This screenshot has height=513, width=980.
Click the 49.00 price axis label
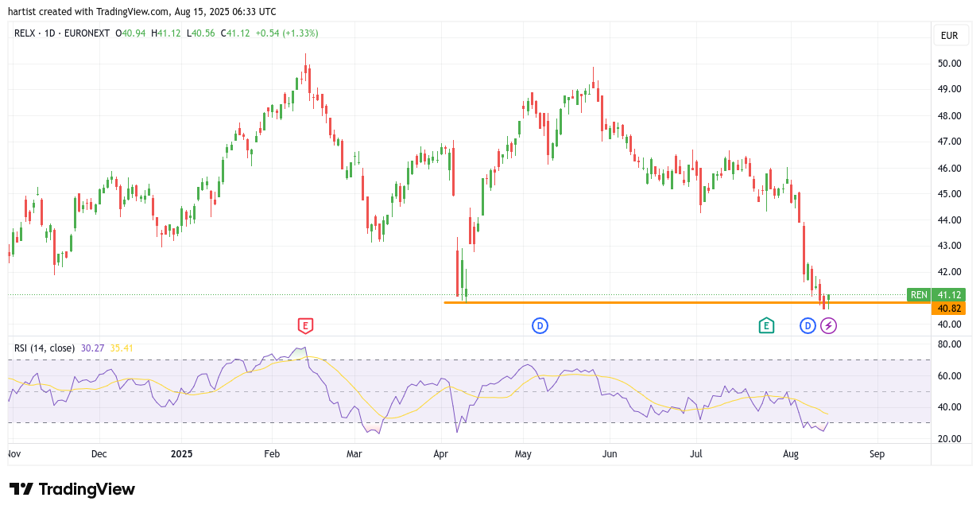tap(950, 89)
